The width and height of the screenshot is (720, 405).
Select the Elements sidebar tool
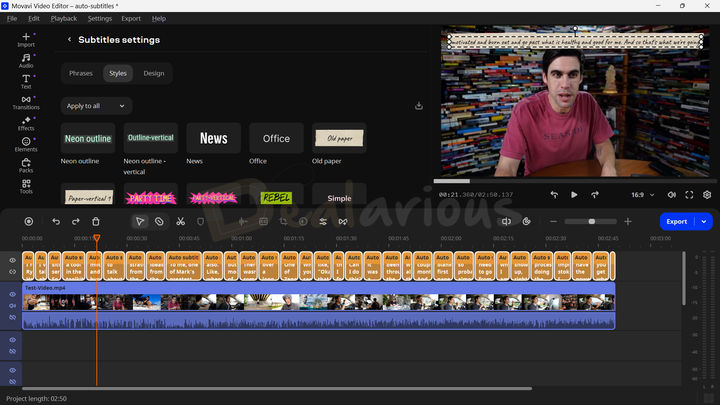click(26, 144)
